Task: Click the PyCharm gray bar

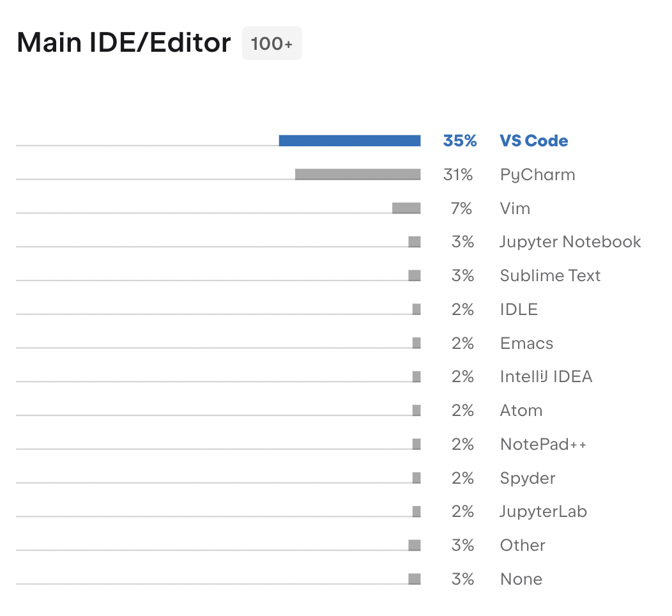Action: point(358,174)
